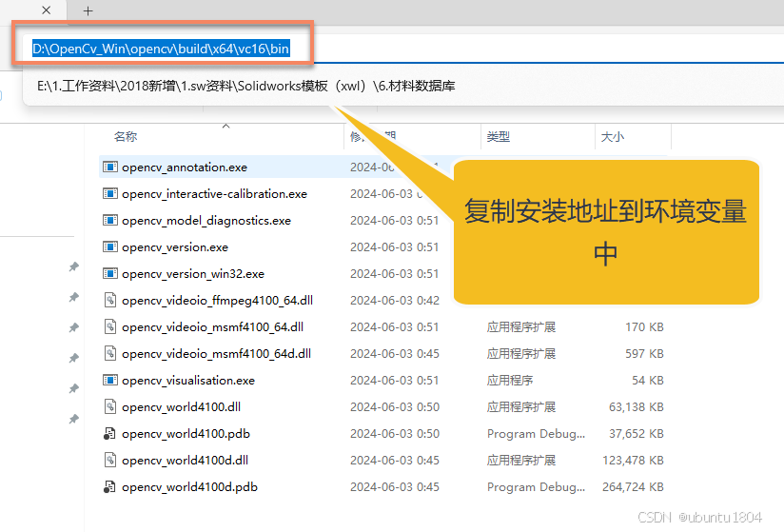Select file name opencv_world4100d.dll

pos(185,461)
